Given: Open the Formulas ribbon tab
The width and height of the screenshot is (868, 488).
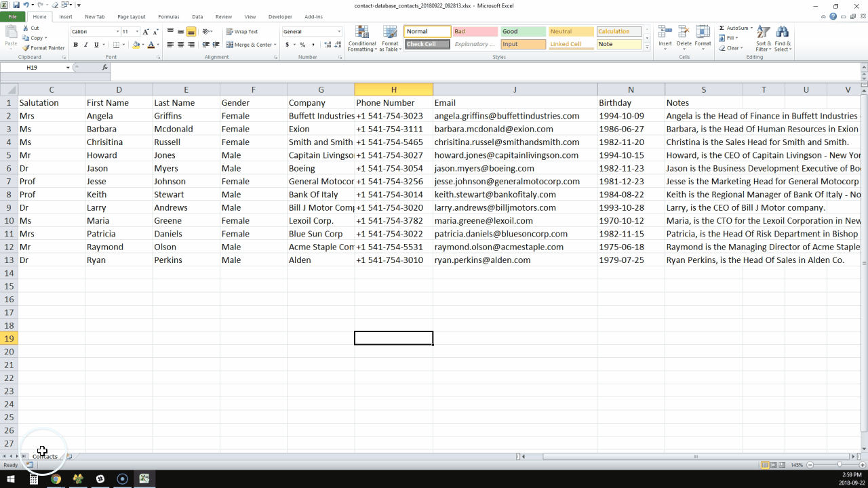Looking at the screenshot, I should pos(168,17).
